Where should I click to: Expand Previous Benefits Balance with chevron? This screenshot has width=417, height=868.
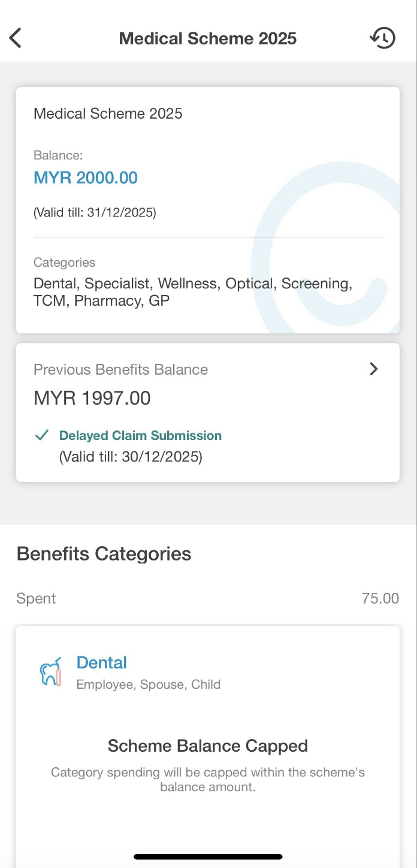click(374, 369)
